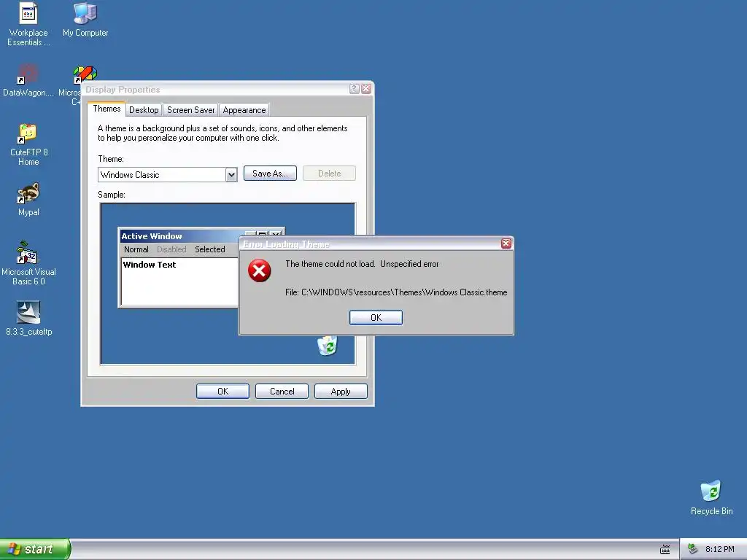Click the Recycle Bin icon in the theme sample
The image size is (747, 560).
point(328,346)
